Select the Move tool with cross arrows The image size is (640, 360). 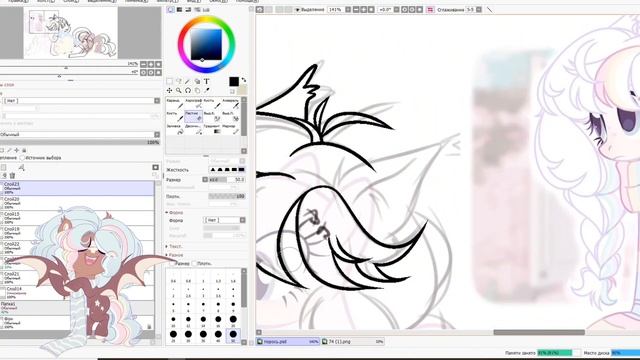pos(169,90)
